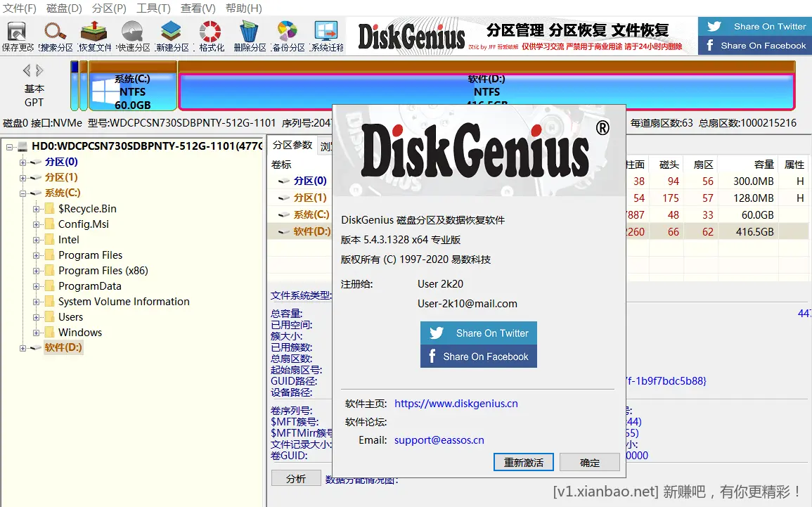Expand the Program Files (x86) folder node
The height and width of the screenshot is (507, 812).
point(37,271)
